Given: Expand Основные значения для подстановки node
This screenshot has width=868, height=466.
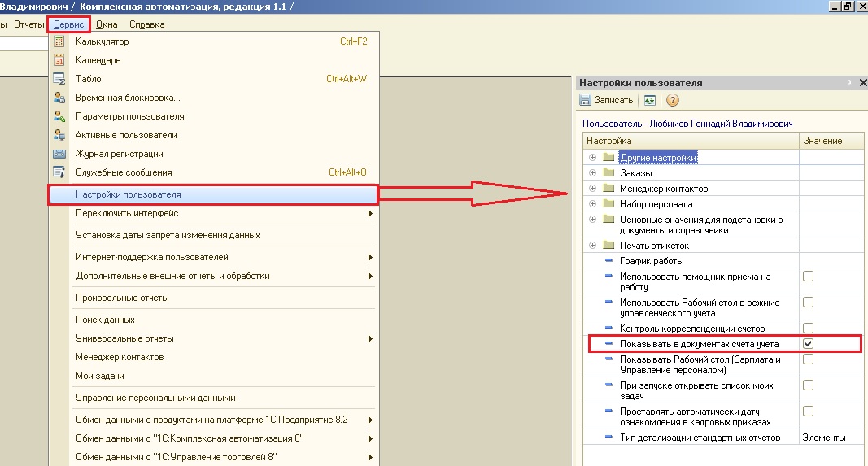Looking at the screenshot, I should [592, 219].
